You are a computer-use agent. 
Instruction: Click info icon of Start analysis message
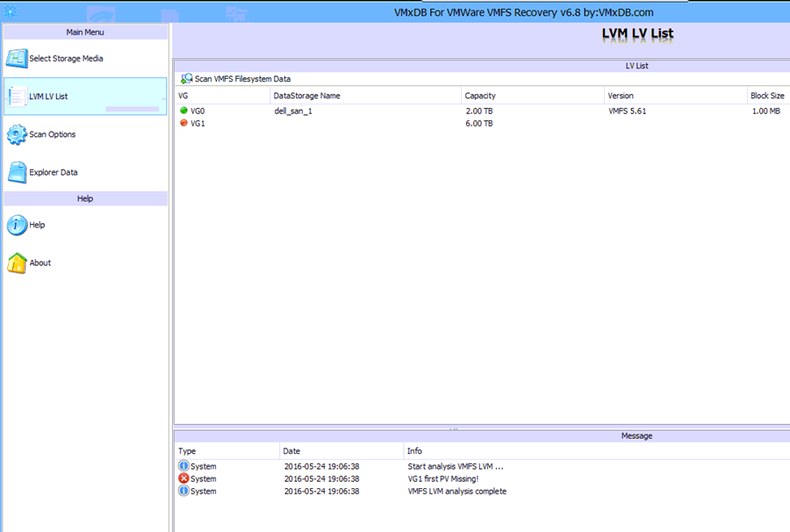183,466
